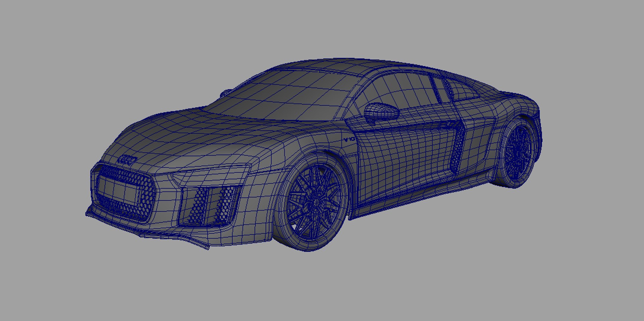Select the side mirror on the door
644x321 pixels.
381,113
